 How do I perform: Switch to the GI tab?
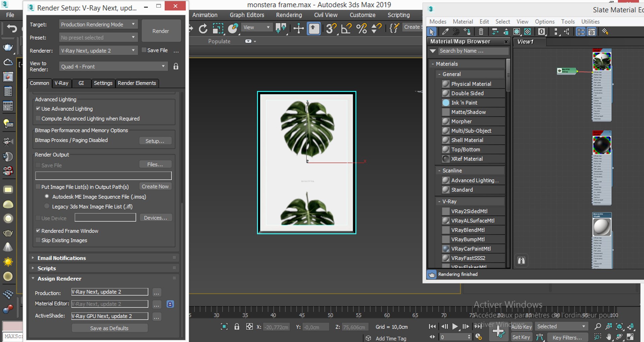(x=81, y=83)
